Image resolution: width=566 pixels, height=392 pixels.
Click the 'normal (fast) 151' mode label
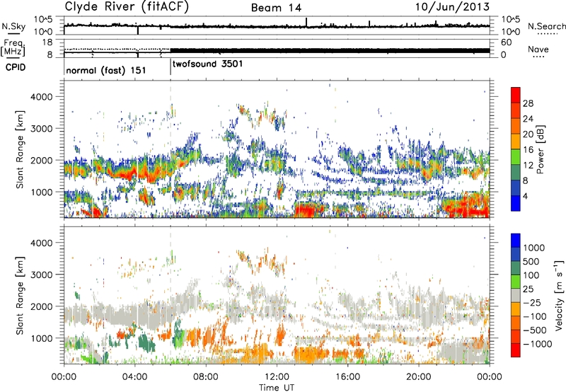coord(106,70)
